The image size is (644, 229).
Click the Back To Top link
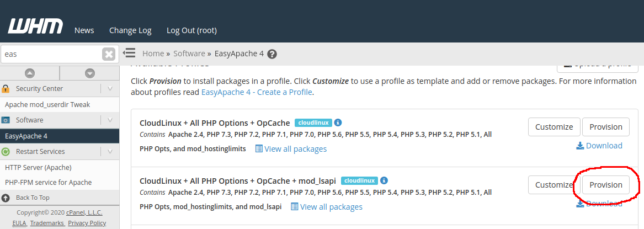[33, 198]
